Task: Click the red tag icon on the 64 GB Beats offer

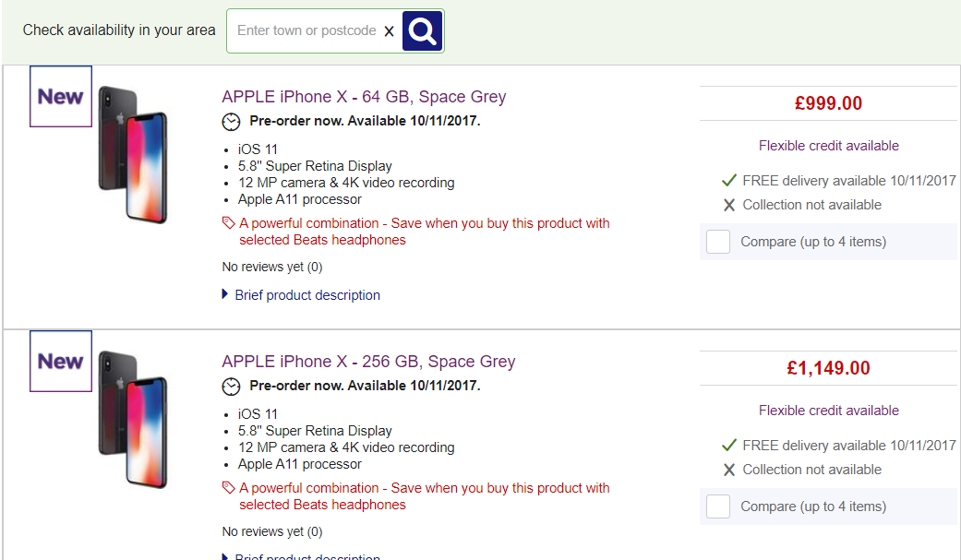Action: (x=229, y=223)
